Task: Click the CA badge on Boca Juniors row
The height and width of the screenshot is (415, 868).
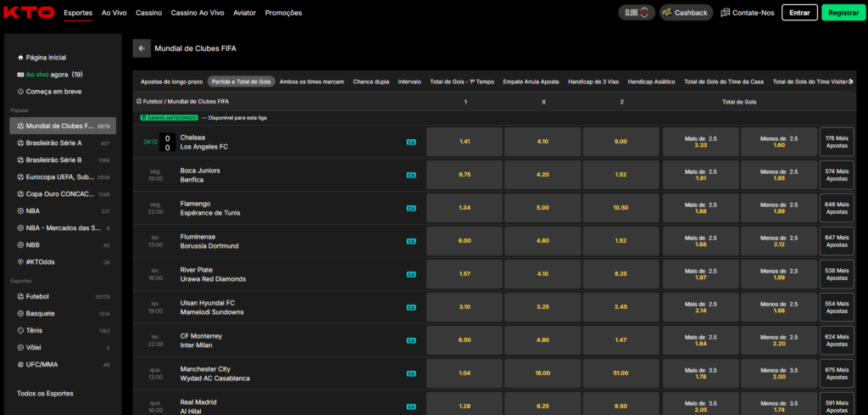Action: [411, 175]
